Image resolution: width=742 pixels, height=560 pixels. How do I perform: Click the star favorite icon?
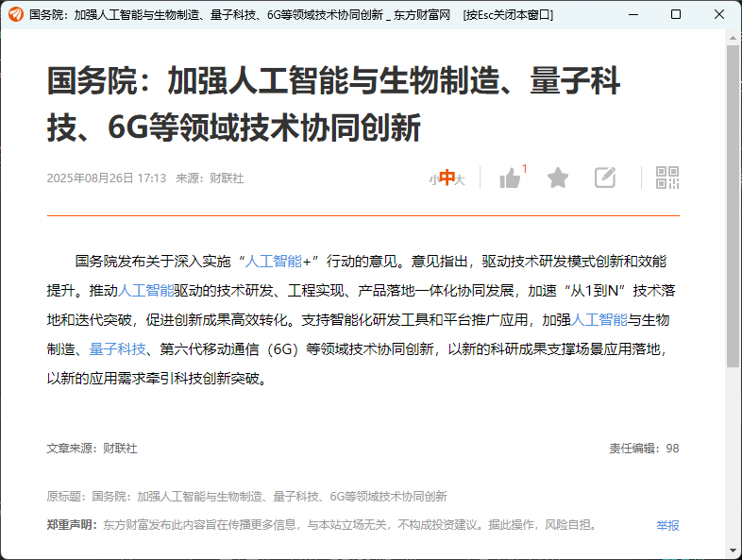558,178
